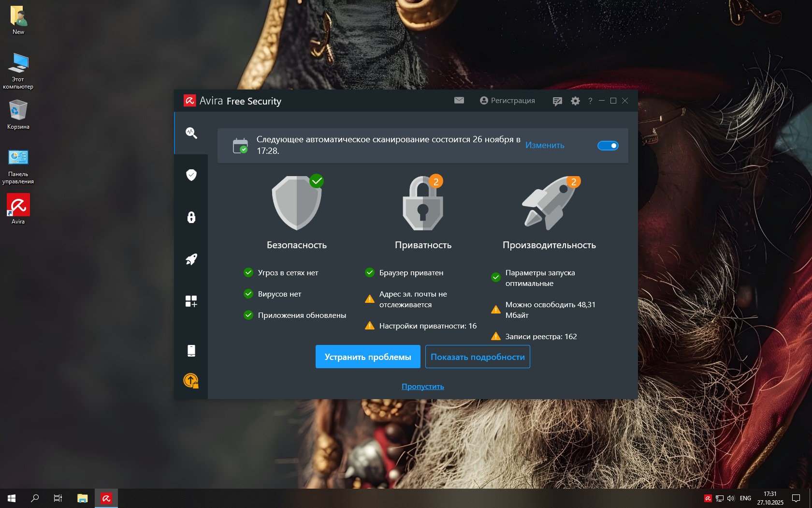The image size is (812, 508).
Task: Click 'Вирусов нет' status line
Action: 273,294
